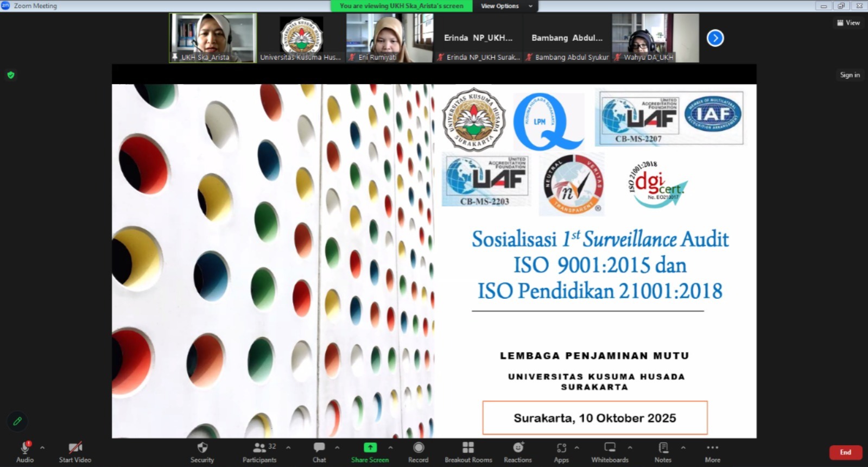Open the Participants panel
Screen dimensions: 868x467
[x=259, y=452]
